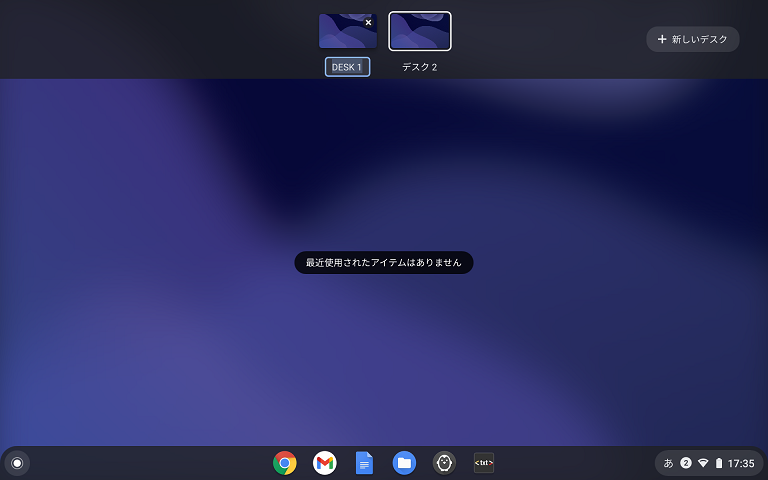Click the あ input method indicator
This screenshot has width=768, height=480.
(668, 463)
